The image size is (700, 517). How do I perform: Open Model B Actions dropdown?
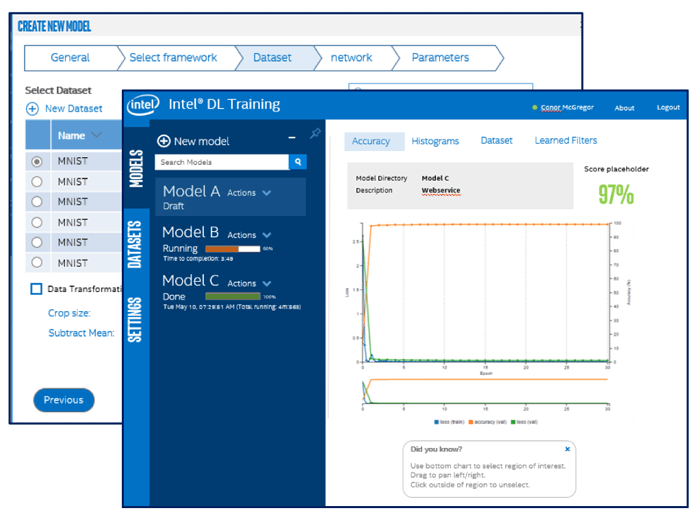click(x=249, y=235)
